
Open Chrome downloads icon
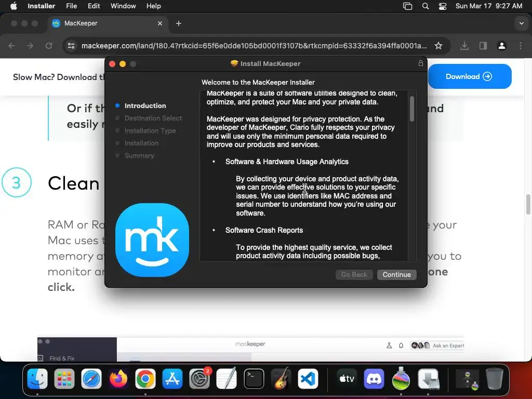click(464, 46)
